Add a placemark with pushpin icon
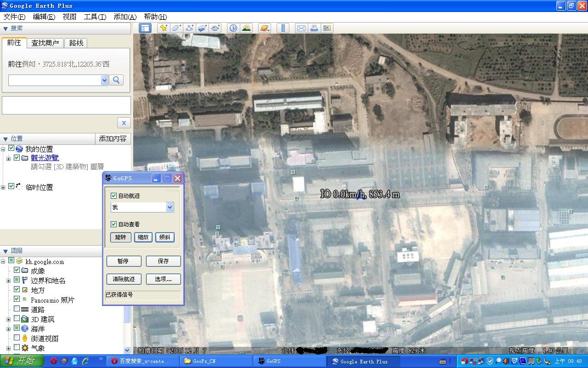Screen dimensions: 588x368 tap(164, 28)
